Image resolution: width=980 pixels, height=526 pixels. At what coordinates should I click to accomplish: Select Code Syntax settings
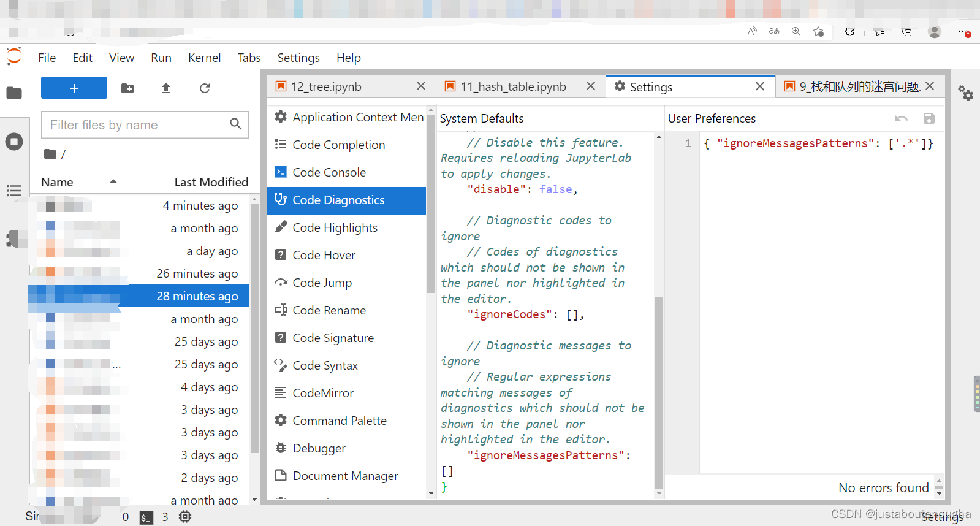point(346,365)
